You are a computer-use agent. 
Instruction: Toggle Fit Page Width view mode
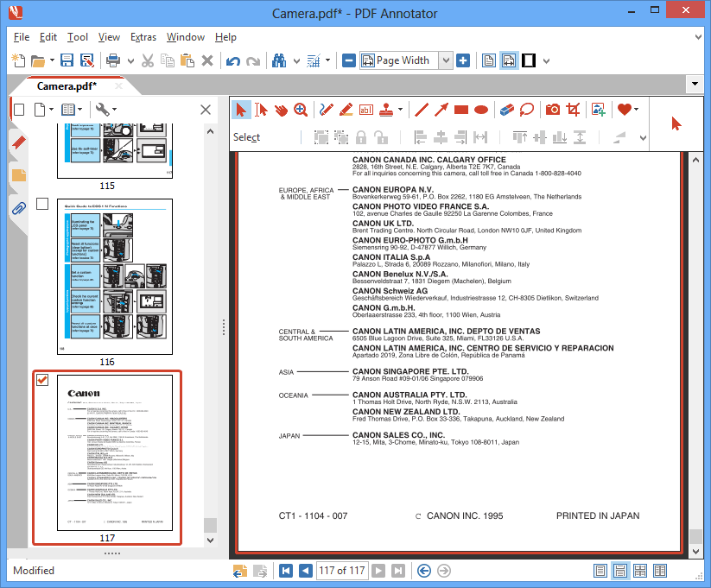[509, 60]
